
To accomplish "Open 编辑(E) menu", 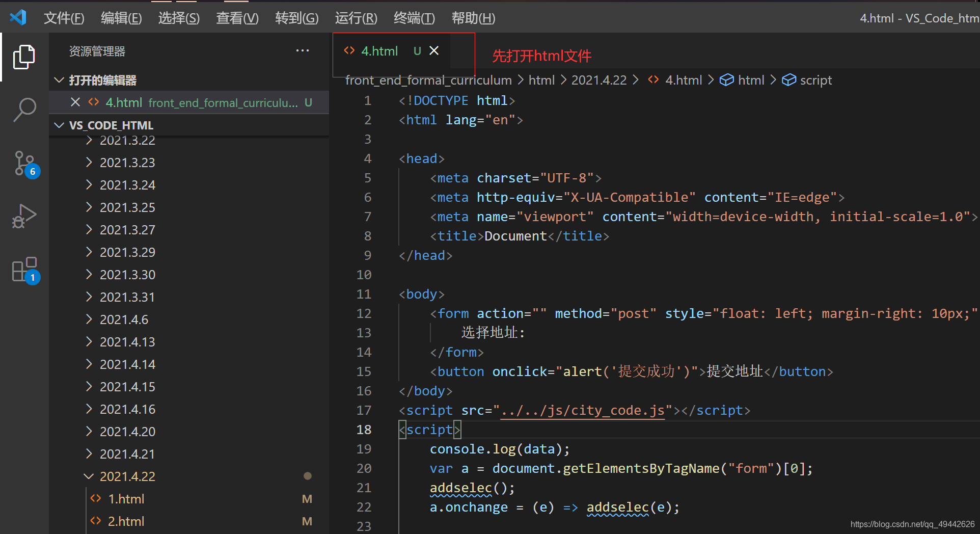I will 121,18.
